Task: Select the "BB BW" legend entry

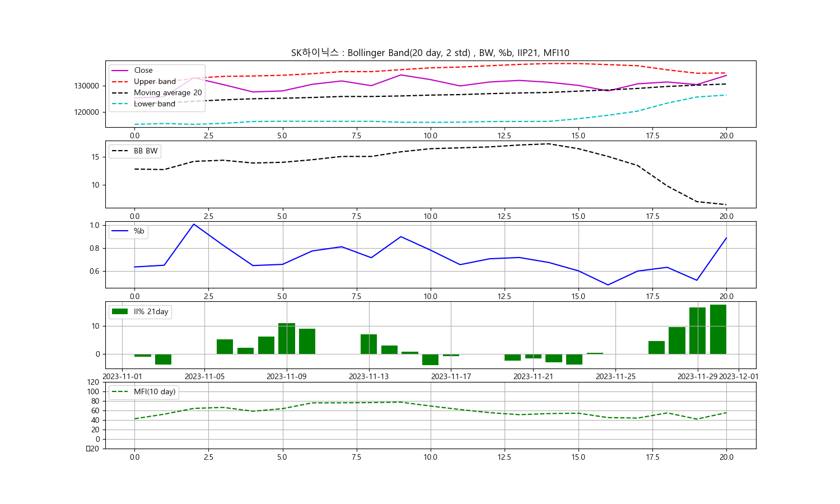Action: 135,151
